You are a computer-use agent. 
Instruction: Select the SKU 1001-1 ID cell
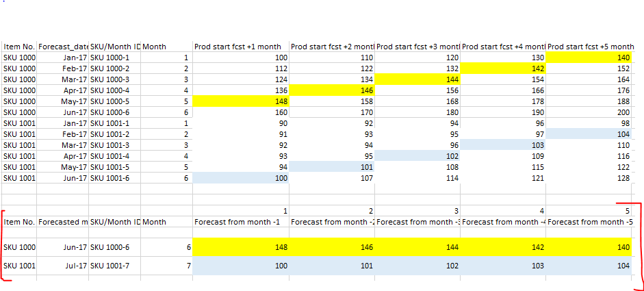click(114, 123)
